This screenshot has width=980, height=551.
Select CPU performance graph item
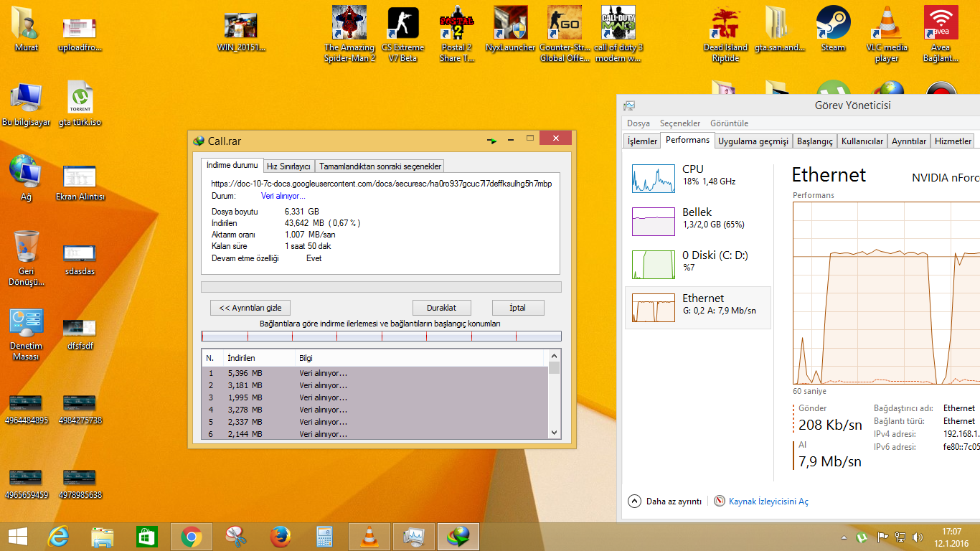(x=698, y=178)
